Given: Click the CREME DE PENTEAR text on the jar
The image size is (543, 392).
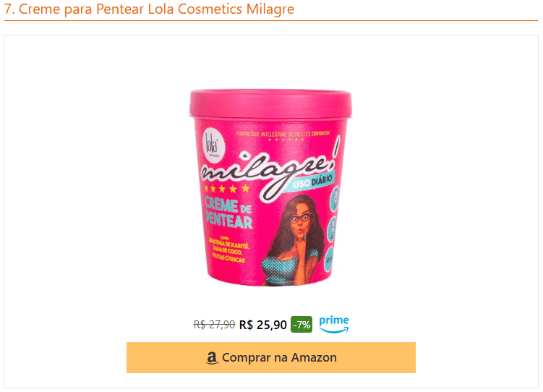Looking at the screenshot, I should pyautogui.click(x=228, y=213).
